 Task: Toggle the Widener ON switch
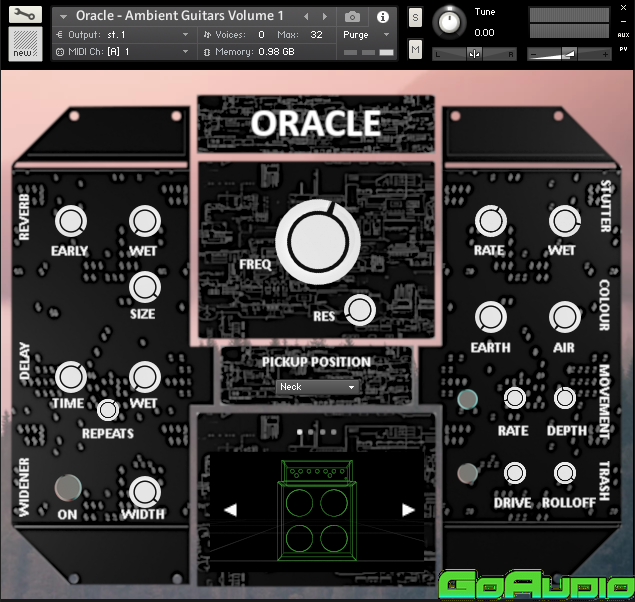coord(68,488)
